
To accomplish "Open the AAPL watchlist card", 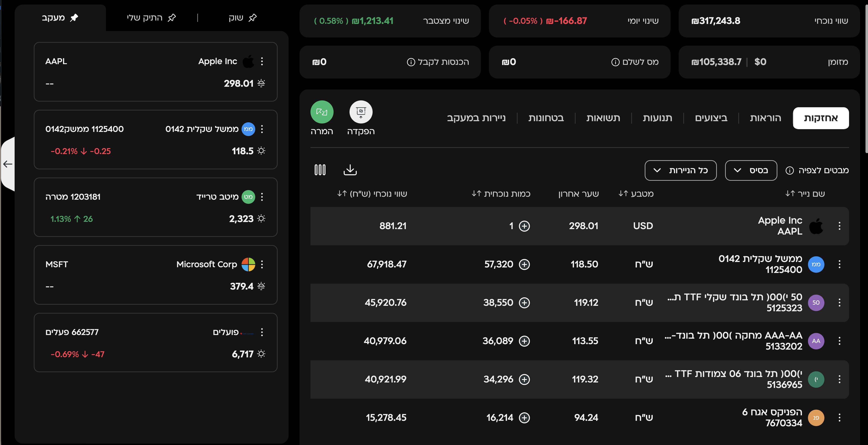I will pos(156,72).
